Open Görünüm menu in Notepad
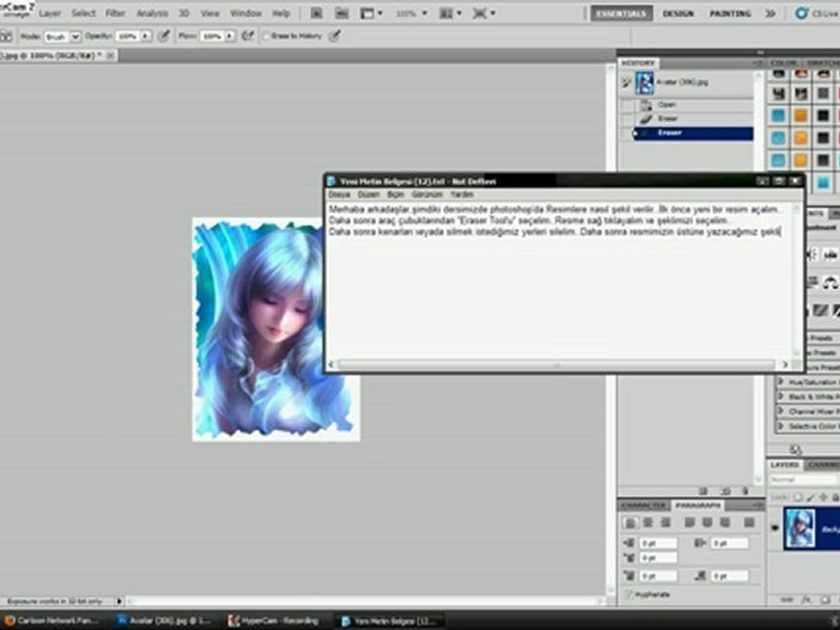Image resolution: width=840 pixels, height=630 pixels. pos(427,194)
